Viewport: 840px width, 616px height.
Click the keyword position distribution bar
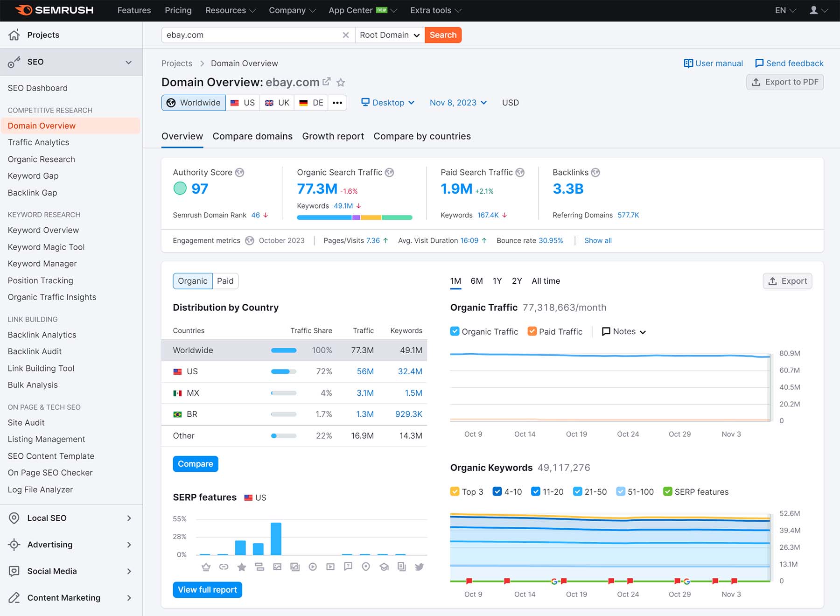click(354, 217)
